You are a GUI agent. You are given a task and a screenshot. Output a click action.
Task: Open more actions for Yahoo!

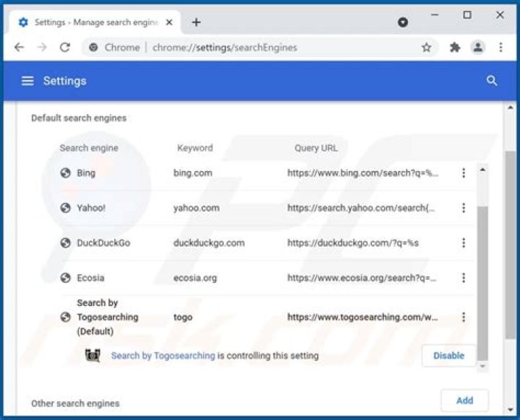pos(464,208)
